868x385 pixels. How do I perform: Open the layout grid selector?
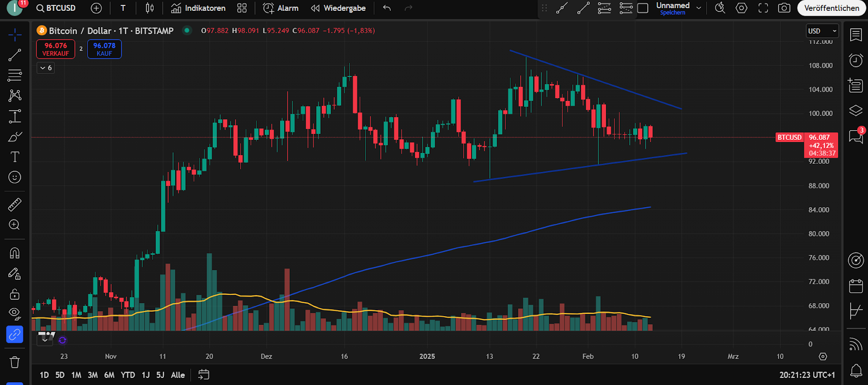point(242,8)
